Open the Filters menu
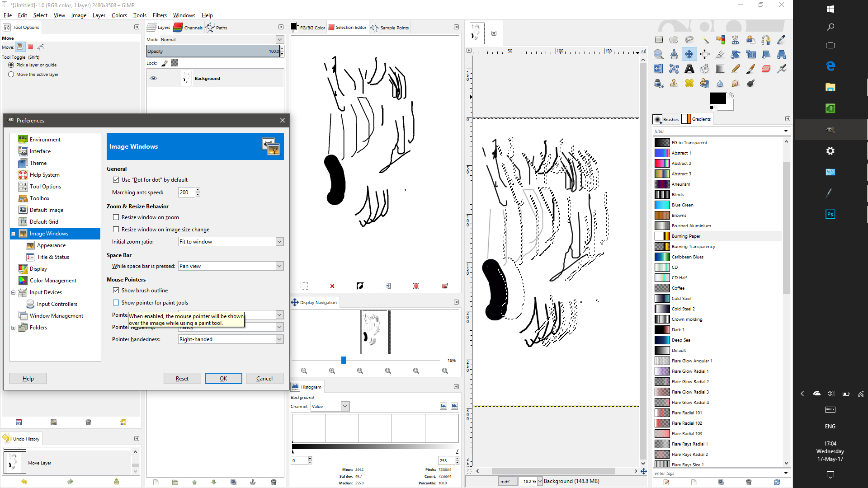868x488 pixels. click(x=160, y=15)
